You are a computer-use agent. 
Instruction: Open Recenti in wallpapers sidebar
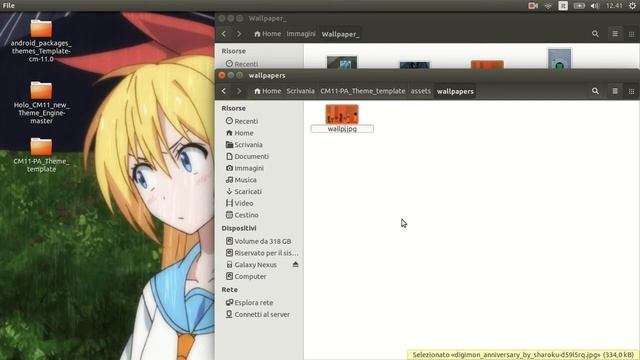tap(242, 121)
